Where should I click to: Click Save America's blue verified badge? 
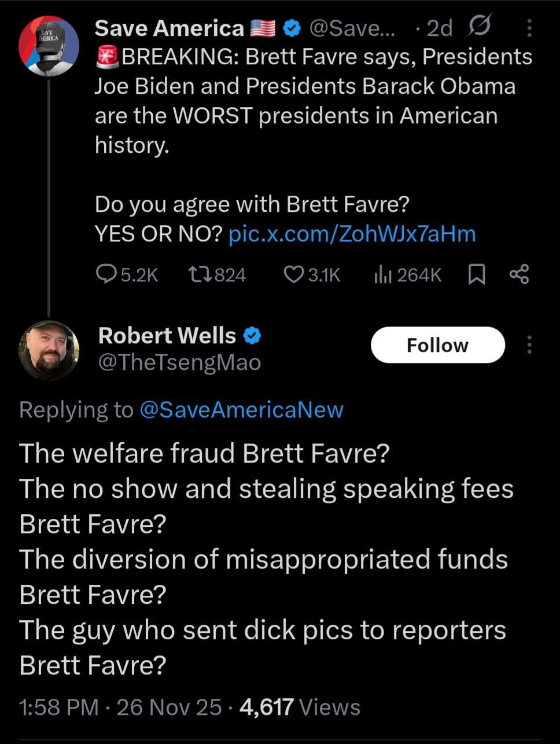(x=293, y=28)
